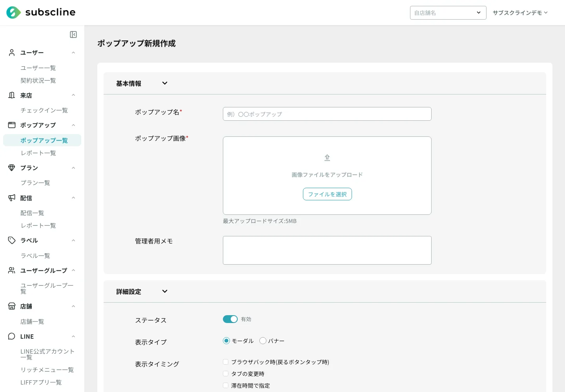565x392 pixels.
Task: Select the バナー radio button
Action: click(263, 341)
